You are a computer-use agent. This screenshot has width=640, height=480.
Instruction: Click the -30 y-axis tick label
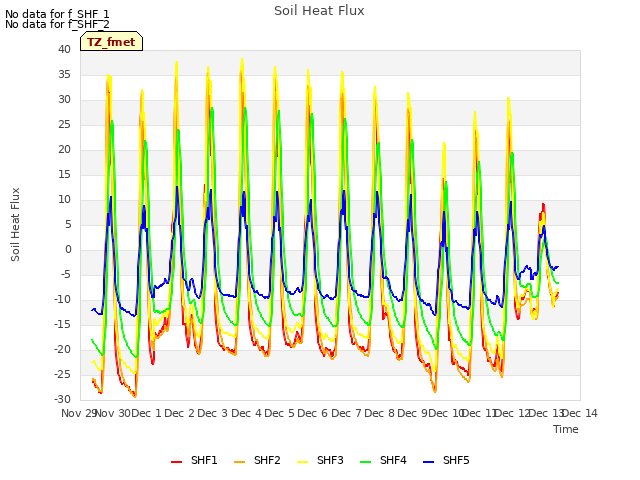click(x=62, y=400)
